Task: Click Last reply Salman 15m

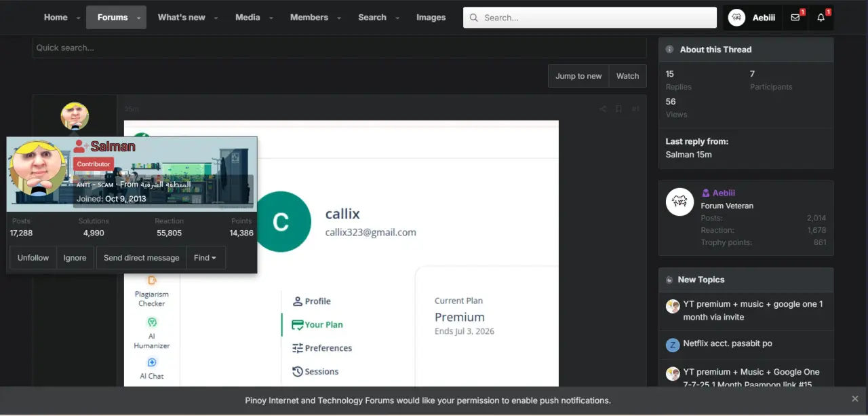Action: (689, 155)
